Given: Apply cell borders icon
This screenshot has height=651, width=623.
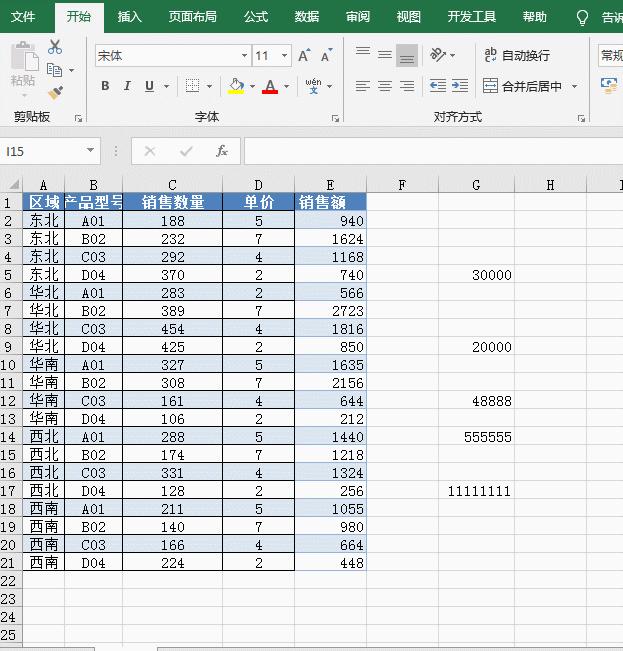Looking at the screenshot, I should (192, 86).
